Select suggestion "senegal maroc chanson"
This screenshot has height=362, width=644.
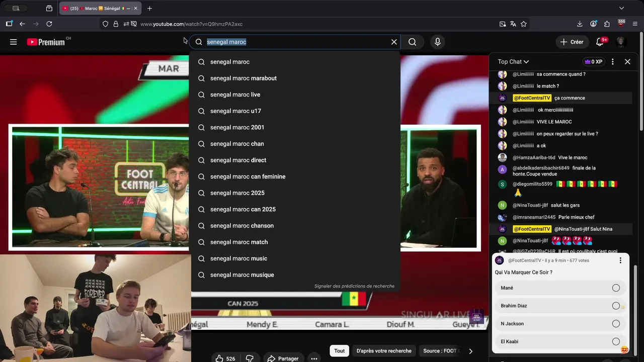[x=295, y=226]
